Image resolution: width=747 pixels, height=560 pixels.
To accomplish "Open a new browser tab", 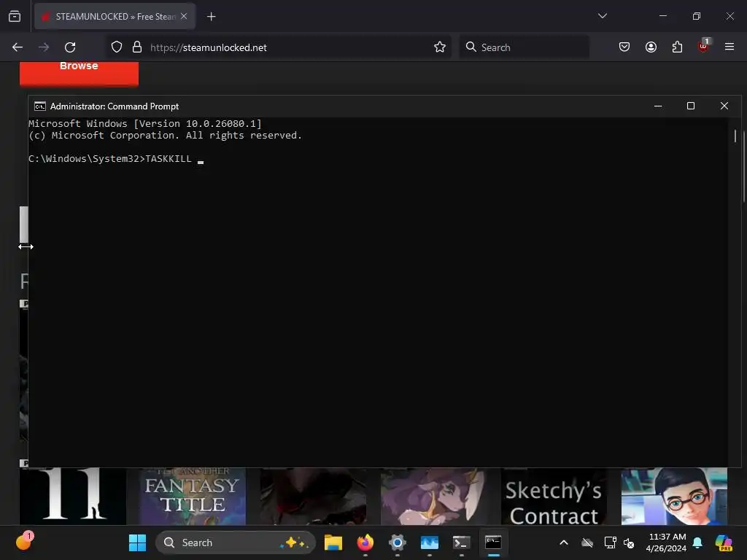I will [x=211, y=17].
